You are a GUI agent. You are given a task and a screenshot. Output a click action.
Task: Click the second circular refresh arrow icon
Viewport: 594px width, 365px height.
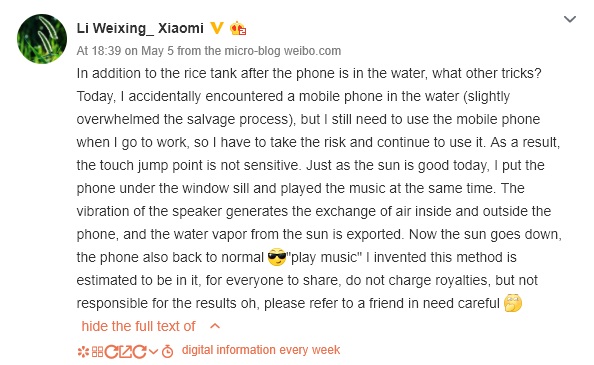pos(139,352)
